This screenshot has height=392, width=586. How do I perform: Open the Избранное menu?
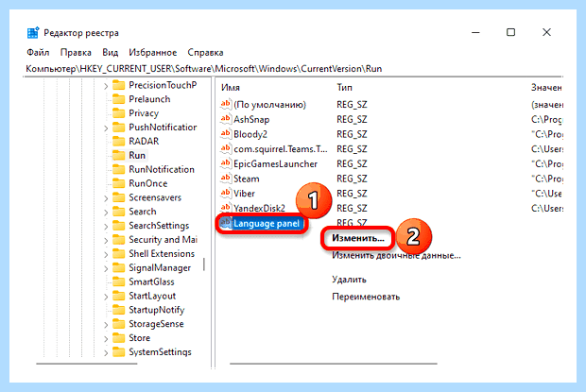click(x=153, y=52)
